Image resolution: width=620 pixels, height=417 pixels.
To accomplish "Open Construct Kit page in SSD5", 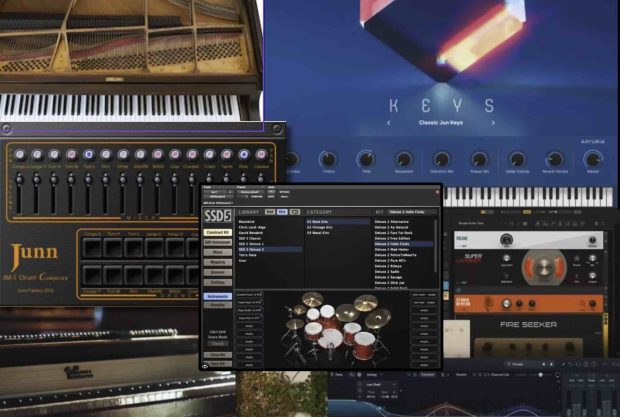I will 217,232.
